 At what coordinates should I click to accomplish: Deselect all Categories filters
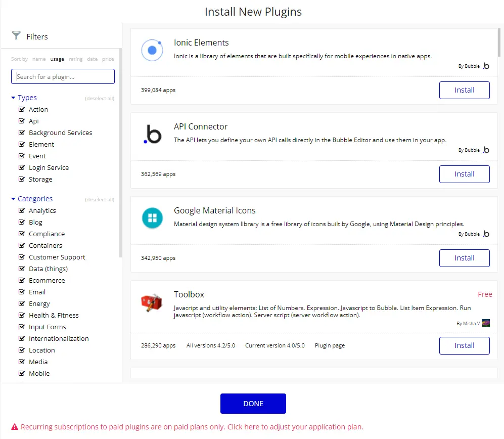coord(100,199)
